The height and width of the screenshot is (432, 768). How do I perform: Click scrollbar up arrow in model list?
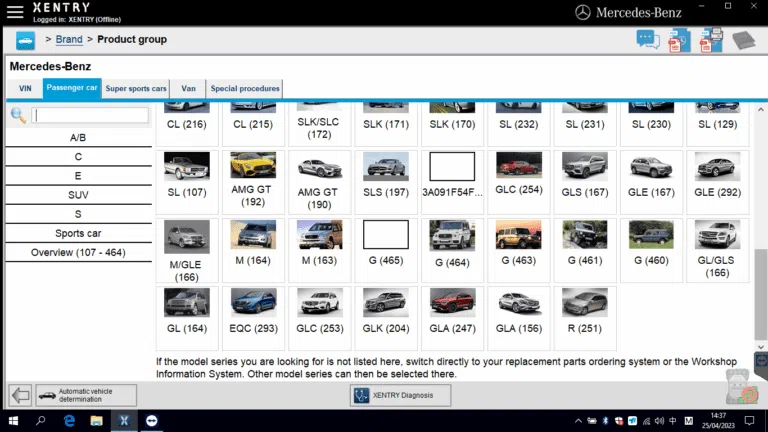761,110
